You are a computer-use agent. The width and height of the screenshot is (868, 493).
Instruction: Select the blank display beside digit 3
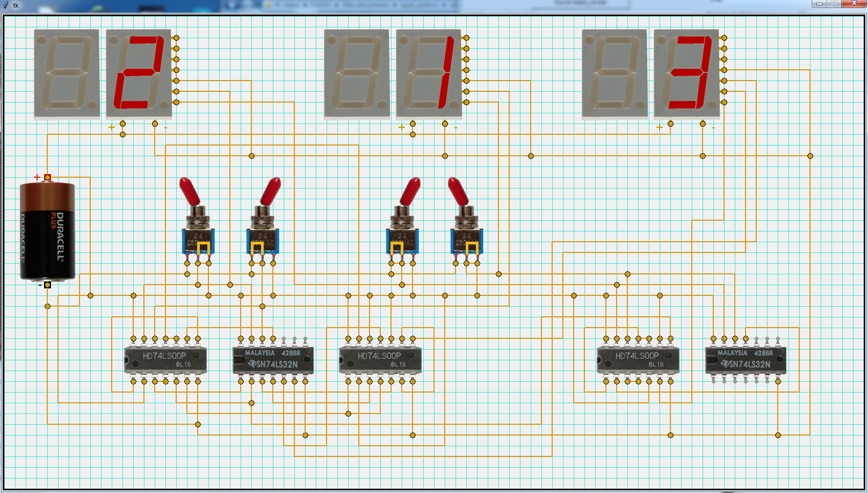coord(614,74)
